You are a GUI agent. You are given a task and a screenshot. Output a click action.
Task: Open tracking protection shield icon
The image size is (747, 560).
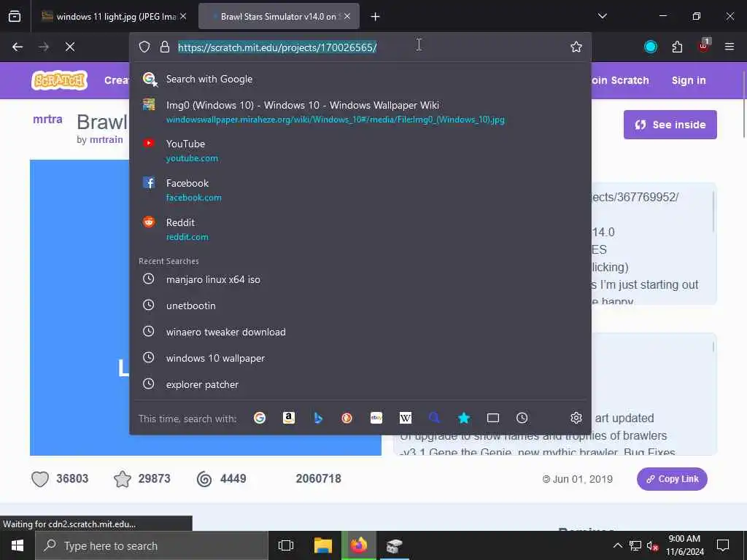click(x=144, y=47)
